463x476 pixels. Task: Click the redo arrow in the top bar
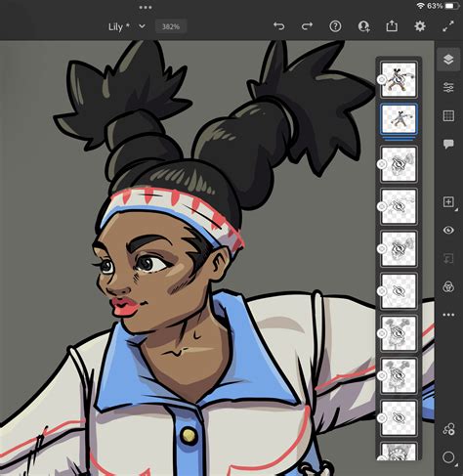pyautogui.click(x=307, y=26)
